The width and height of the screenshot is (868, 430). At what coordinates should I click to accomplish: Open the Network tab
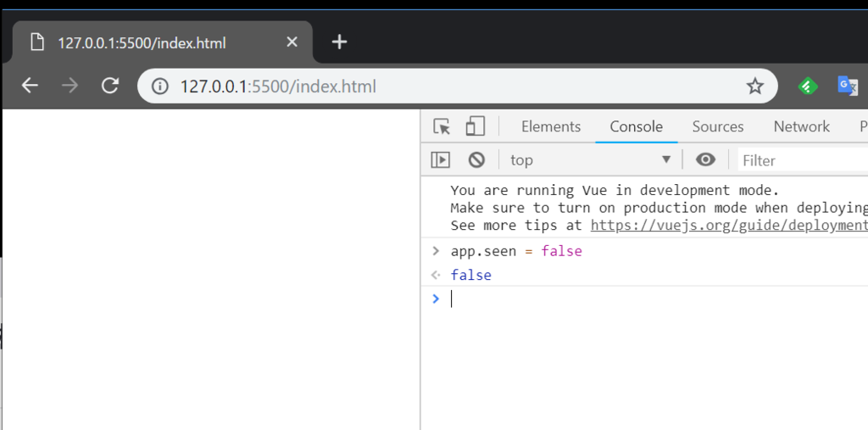click(x=802, y=127)
